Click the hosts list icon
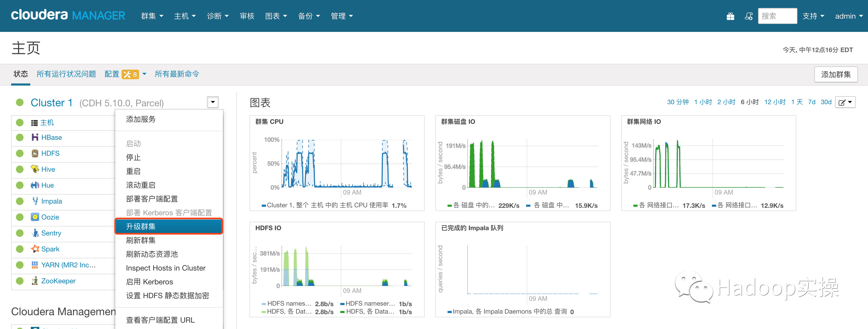This screenshot has width=868, height=329. tap(34, 123)
